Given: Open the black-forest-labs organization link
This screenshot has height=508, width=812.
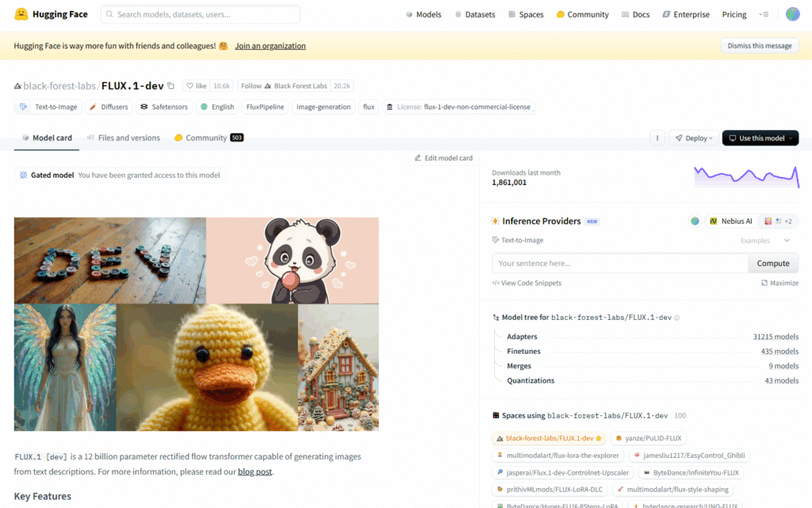Looking at the screenshot, I should pyautogui.click(x=59, y=86).
